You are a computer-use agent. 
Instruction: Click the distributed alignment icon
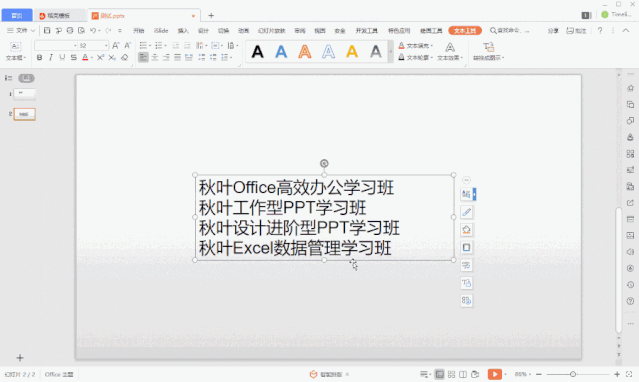tap(189, 57)
